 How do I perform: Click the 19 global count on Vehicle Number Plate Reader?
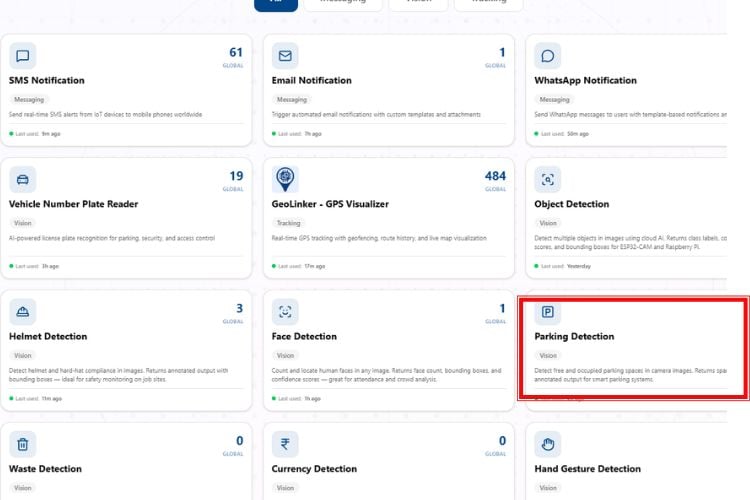point(236,176)
